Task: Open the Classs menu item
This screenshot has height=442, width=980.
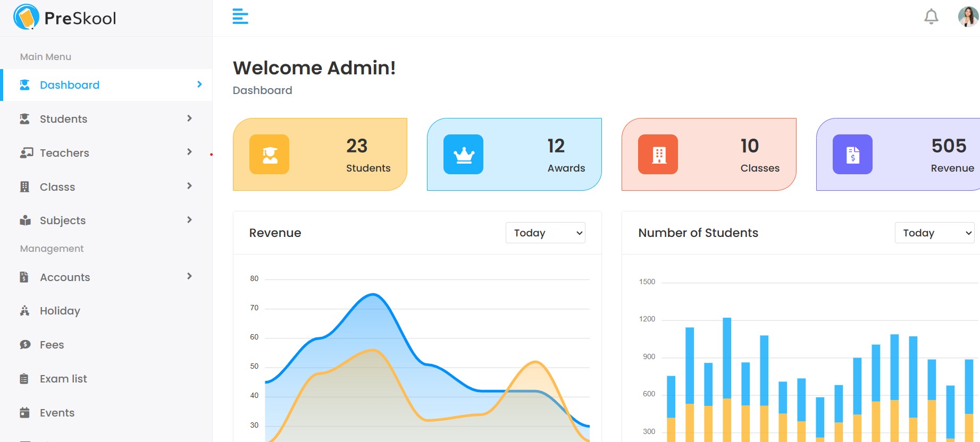Action: pyautogui.click(x=57, y=187)
